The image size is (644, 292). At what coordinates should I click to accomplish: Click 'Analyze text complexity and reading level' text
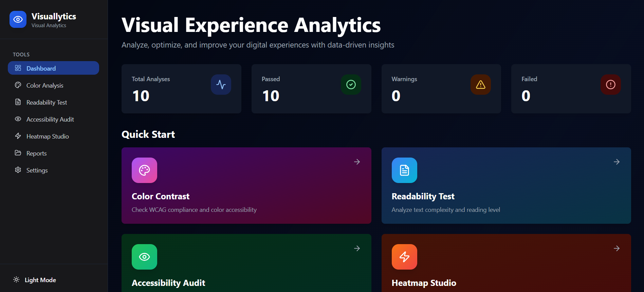pos(446,210)
